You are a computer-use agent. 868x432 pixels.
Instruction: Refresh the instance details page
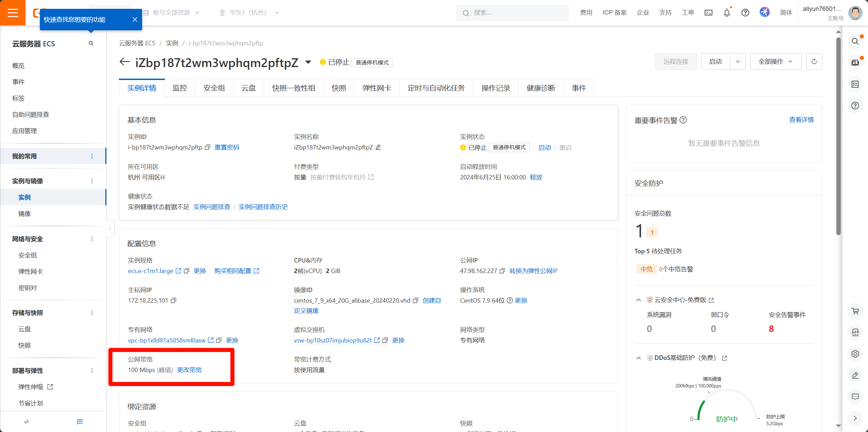[814, 62]
